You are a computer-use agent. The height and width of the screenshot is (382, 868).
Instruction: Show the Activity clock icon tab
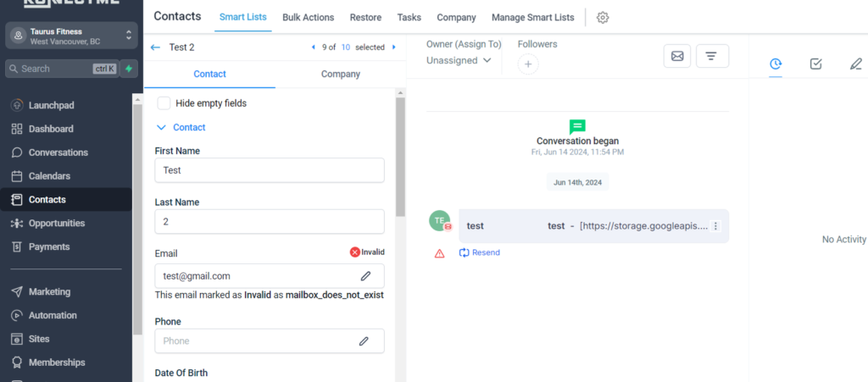[x=775, y=64]
